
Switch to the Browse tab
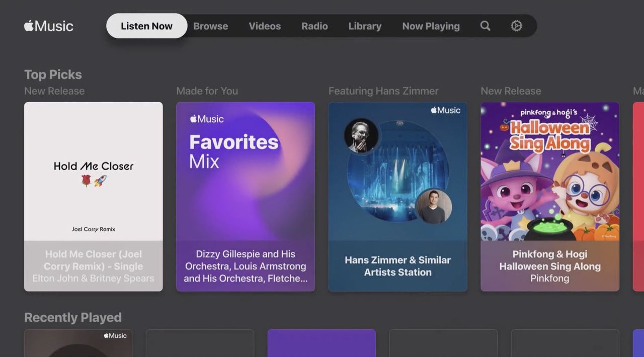coord(210,26)
